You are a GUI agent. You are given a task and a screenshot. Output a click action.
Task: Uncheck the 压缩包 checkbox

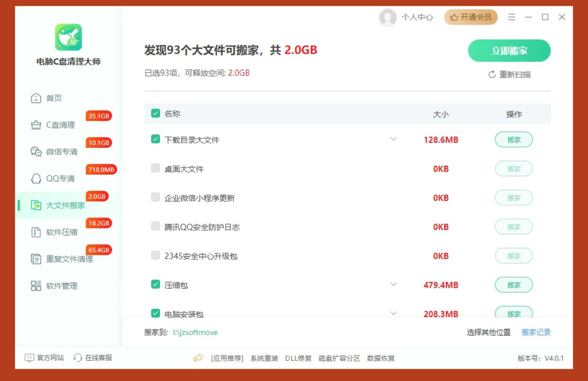point(155,284)
